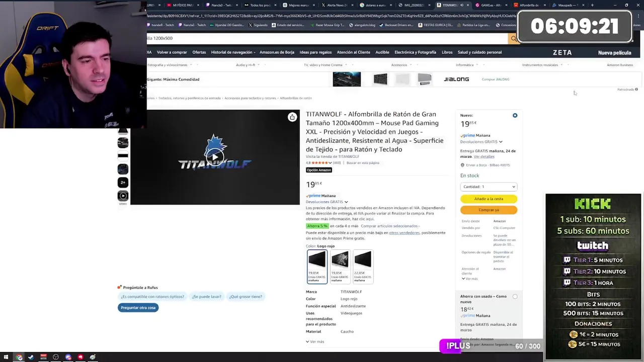The image size is (644, 362).
Task: Open the VIDEO thumbnail in image strip
Action: tap(123, 196)
